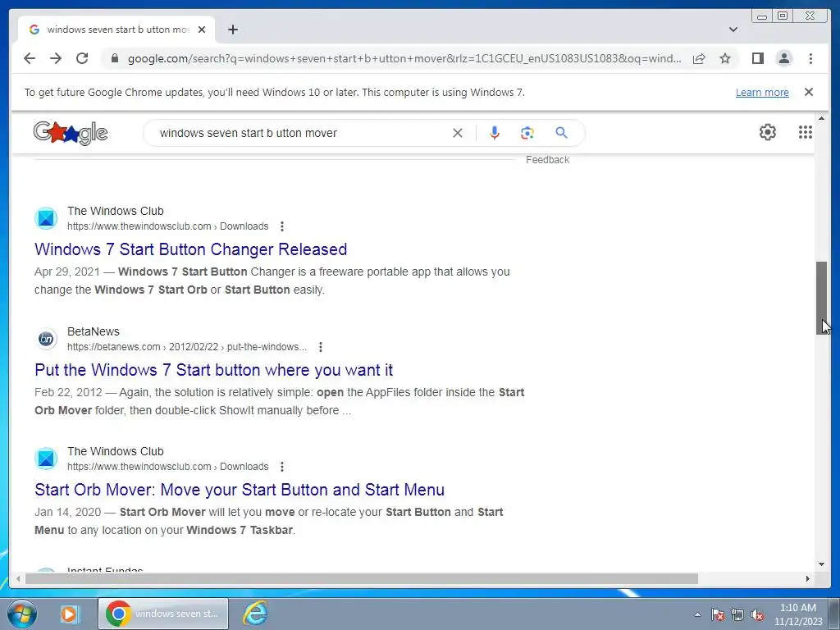
Task: Show hidden tray icons arrow
Action: click(x=697, y=615)
